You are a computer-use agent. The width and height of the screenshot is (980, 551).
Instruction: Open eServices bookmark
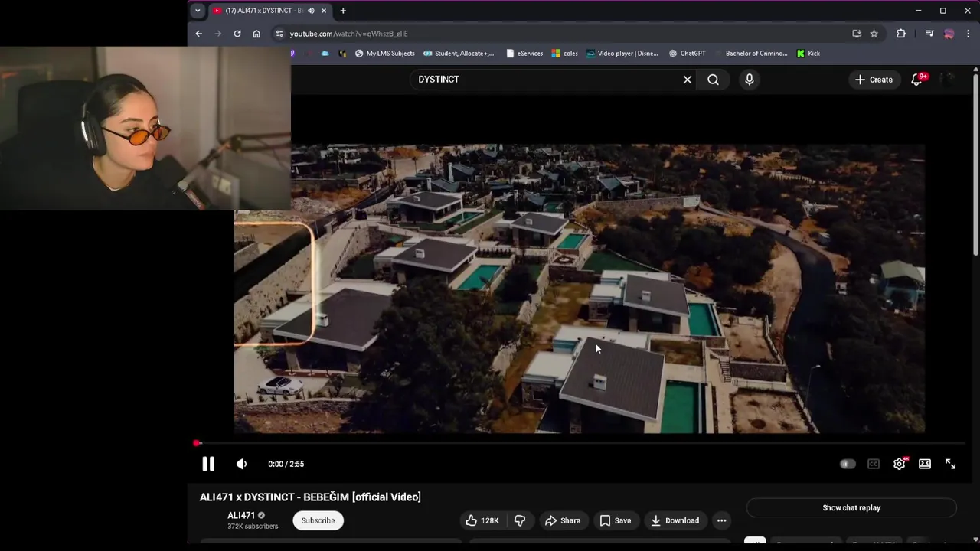tap(524, 54)
